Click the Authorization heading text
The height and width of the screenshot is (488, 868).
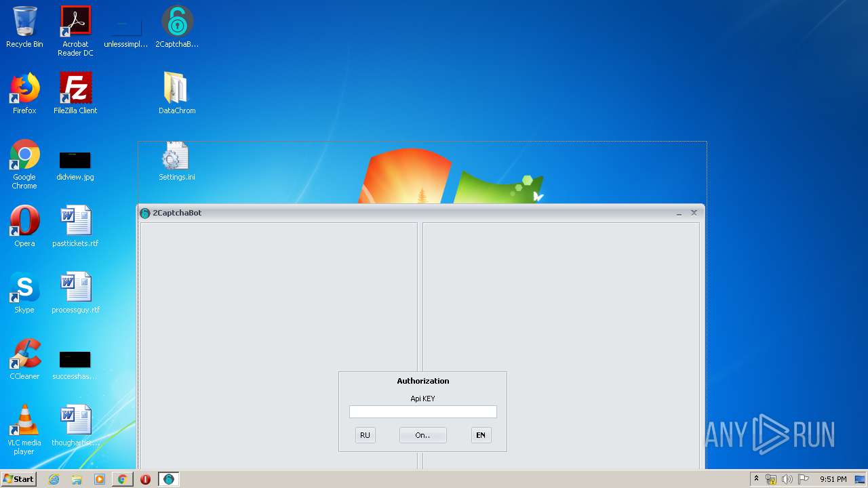tap(423, 381)
